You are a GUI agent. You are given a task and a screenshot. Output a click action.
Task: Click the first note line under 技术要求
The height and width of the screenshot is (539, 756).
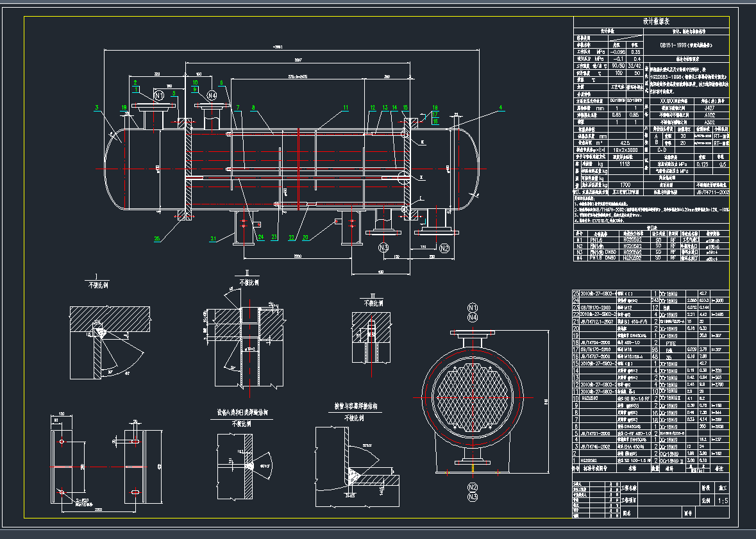point(600,204)
